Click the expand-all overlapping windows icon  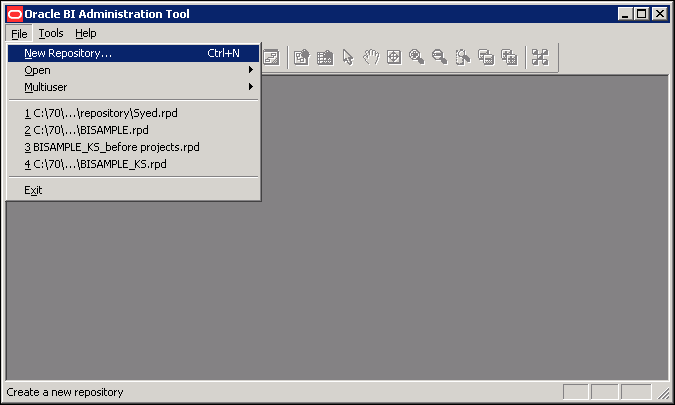pyautogui.click(x=509, y=57)
